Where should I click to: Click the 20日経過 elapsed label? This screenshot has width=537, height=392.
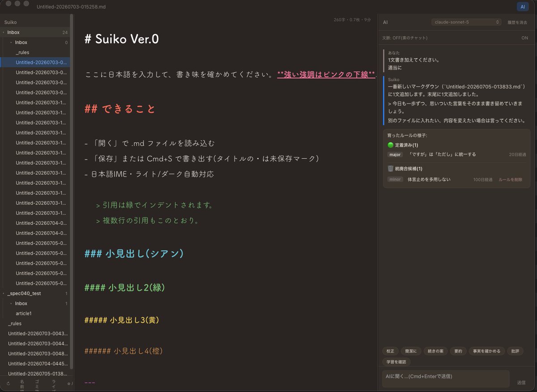517,154
